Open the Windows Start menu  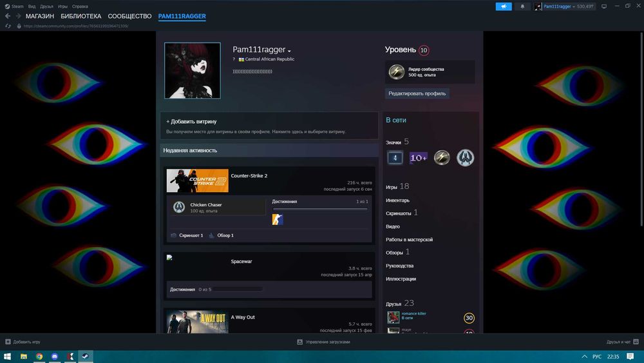click(7, 357)
